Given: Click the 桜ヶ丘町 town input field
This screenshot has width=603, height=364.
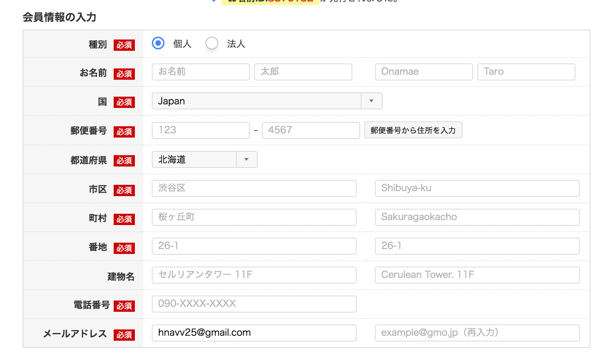Looking at the screenshot, I should (254, 217).
